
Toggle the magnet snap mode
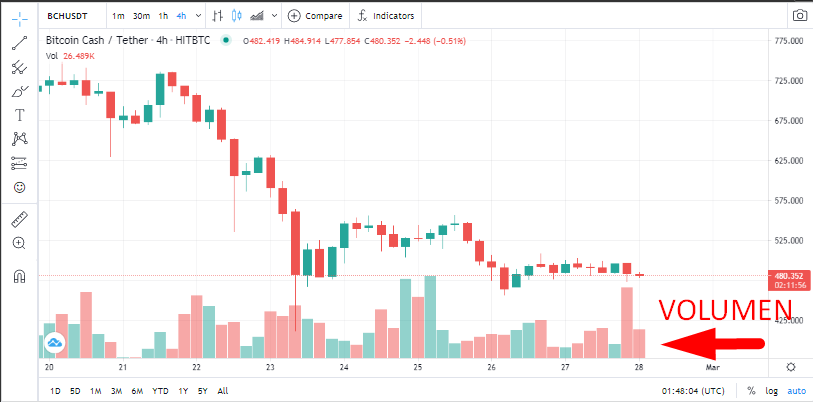click(20, 276)
